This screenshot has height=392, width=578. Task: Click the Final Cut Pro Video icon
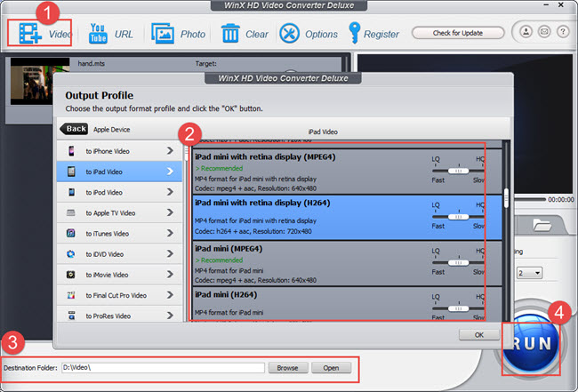(71, 295)
